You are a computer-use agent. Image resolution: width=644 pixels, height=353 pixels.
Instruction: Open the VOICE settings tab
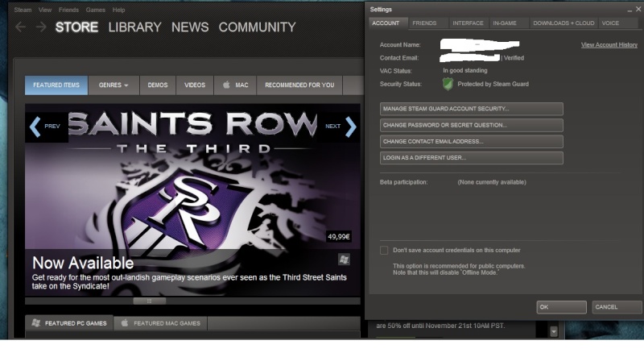(x=618, y=23)
